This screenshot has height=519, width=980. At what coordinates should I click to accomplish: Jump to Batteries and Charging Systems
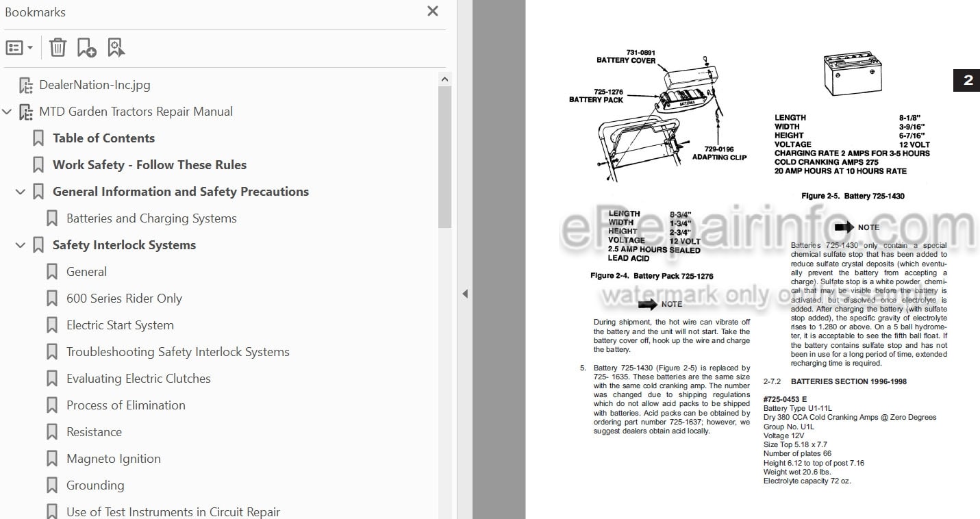(151, 218)
